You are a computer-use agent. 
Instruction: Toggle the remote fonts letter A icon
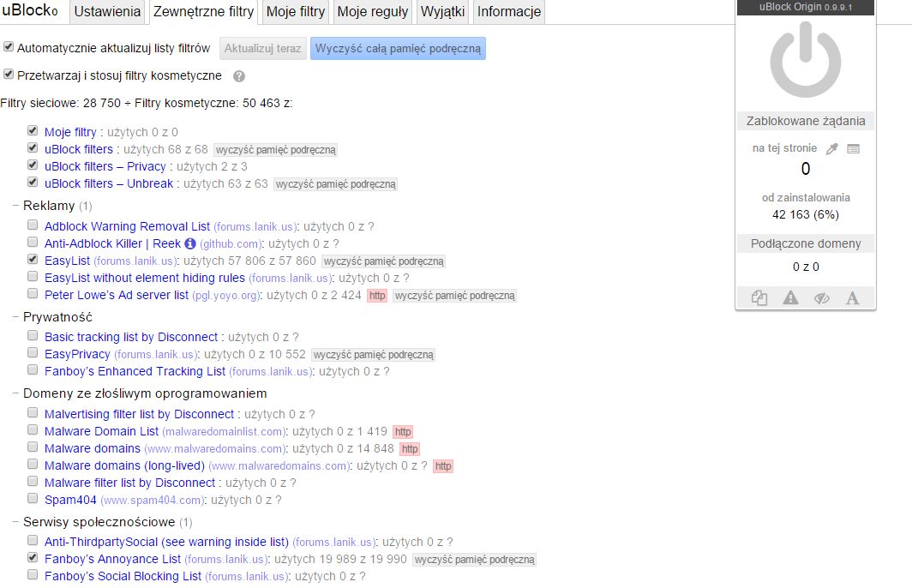point(852,298)
